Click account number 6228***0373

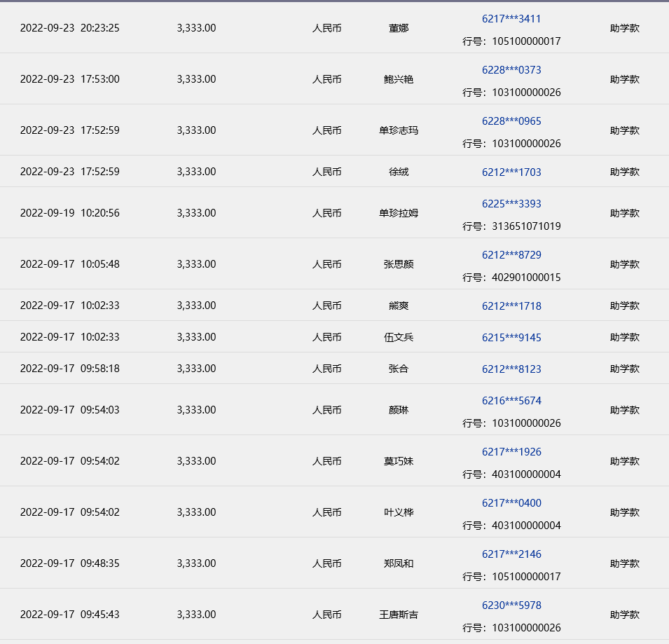511,70
